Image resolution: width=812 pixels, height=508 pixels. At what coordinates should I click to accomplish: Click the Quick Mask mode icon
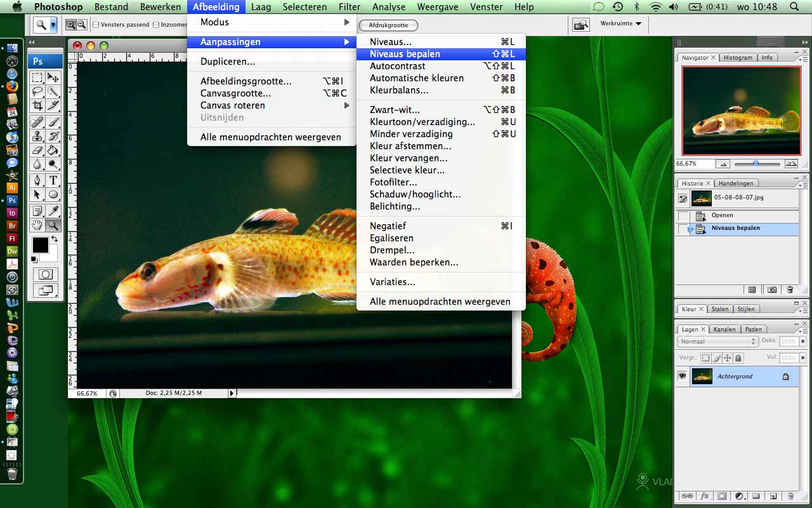(46, 274)
